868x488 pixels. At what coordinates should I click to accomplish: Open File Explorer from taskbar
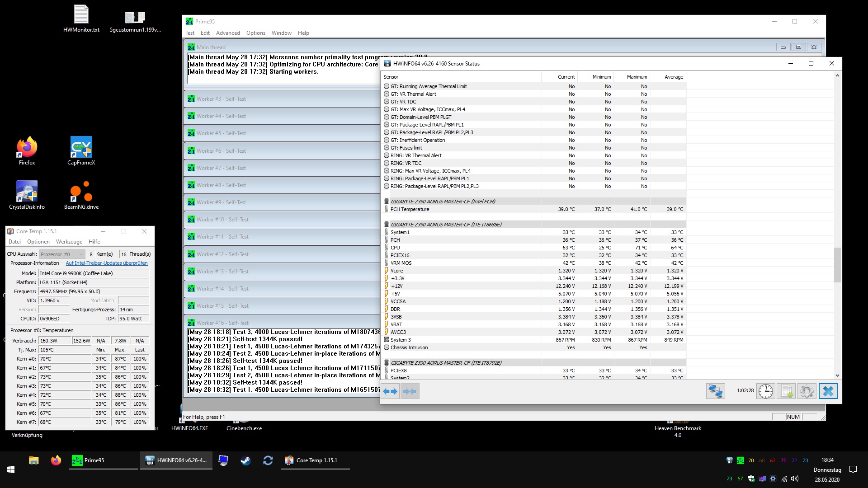(x=34, y=460)
